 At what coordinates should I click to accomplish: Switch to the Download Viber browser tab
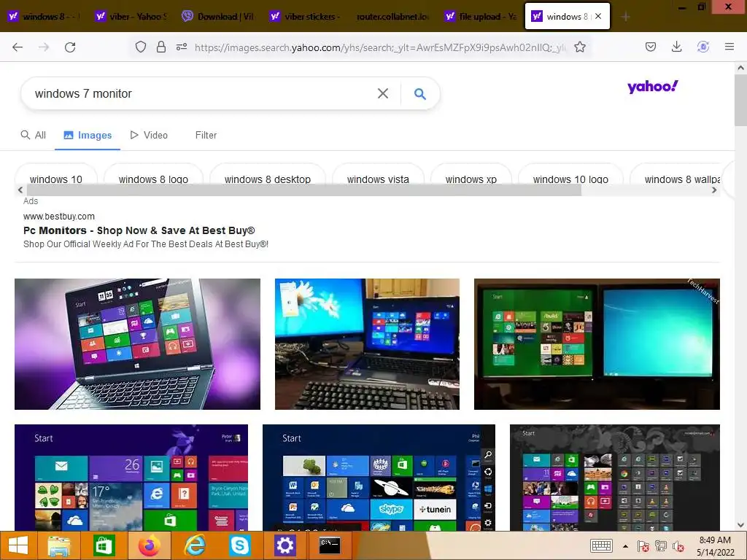(218, 16)
